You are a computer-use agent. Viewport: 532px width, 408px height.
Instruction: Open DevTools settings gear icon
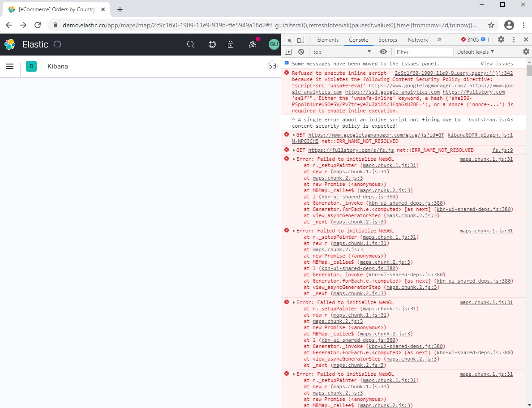click(x=501, y=40)
